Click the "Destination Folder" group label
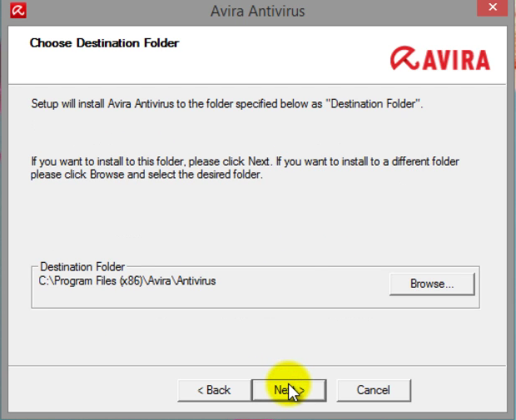Viewport: 516px width, 420px height. [82, 266]
